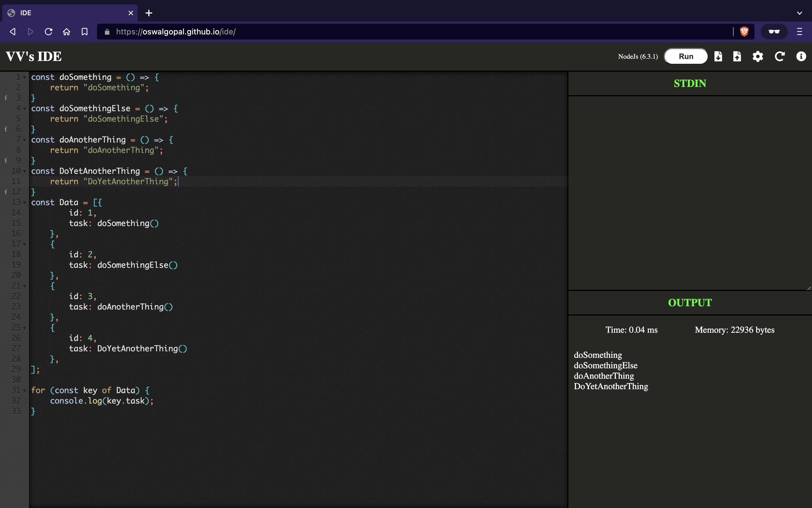Click the browser back arrow
The image size is (812, 508).
(13, 32)
